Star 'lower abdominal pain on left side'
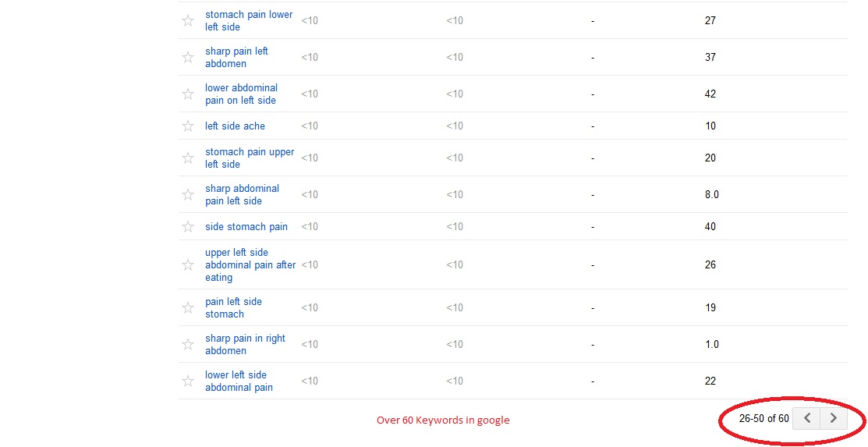 pos(188,94)
